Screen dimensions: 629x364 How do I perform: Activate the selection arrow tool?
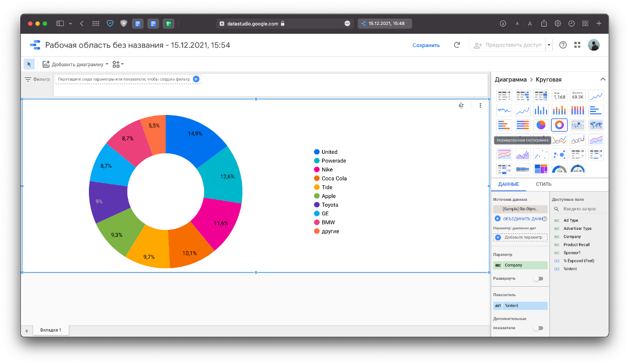[29, 64]
